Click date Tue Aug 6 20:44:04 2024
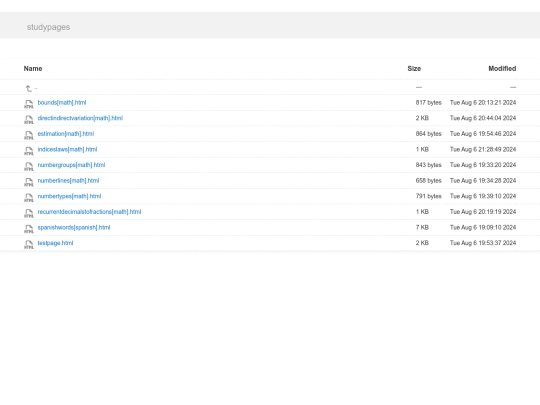The height and width of the screenshot is (405, 540). [483, 118]
